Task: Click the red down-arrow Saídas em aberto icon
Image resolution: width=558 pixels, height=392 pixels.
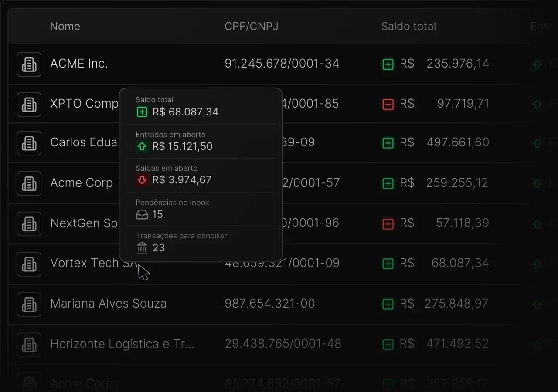Action: click(142, 180)
